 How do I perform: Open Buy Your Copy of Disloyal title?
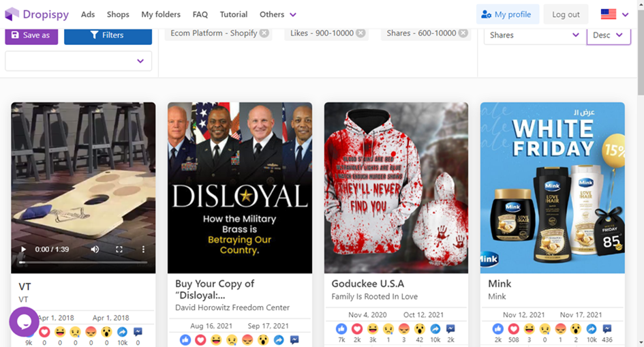(215, 289)
